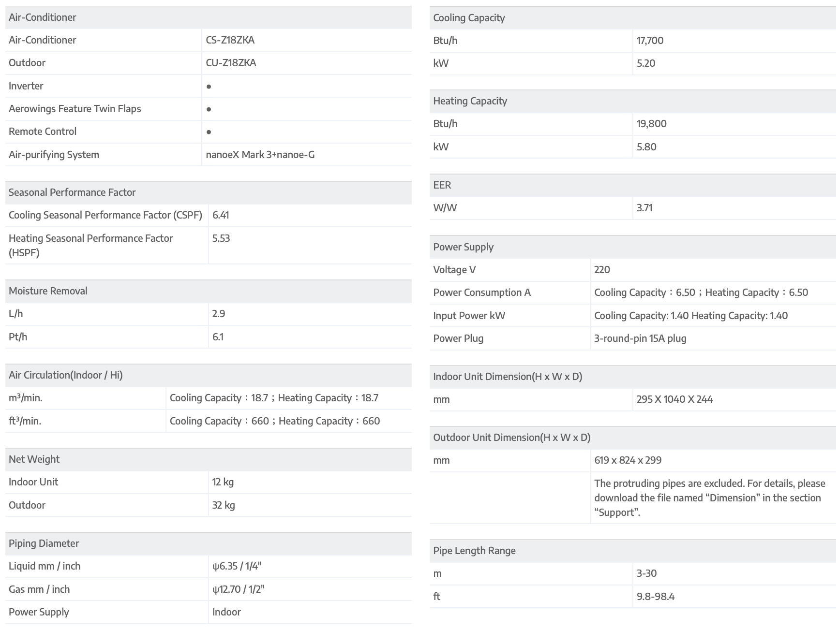
Task: Click the Pipe Length Range header
Action: pyautogui.click(x=474, y=551)
